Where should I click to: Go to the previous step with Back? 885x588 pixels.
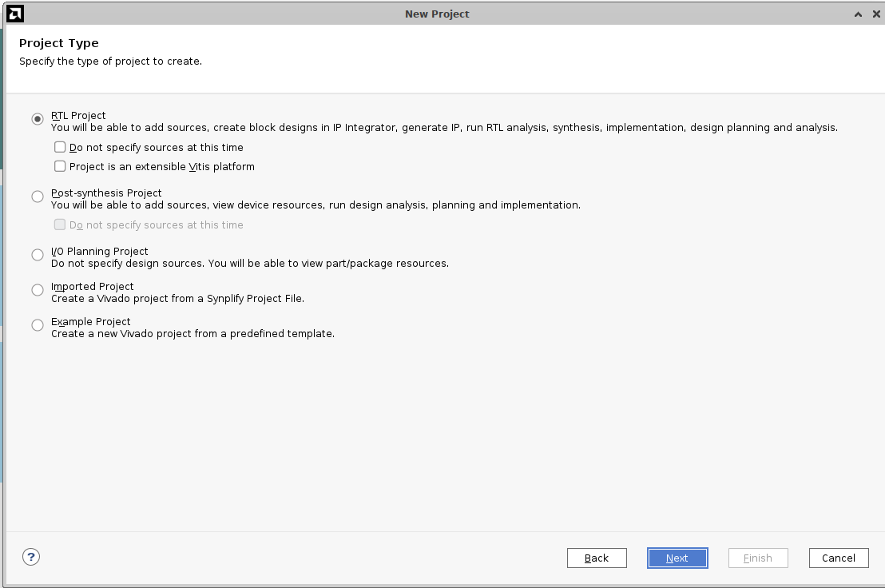pyautogui.click(x=597, y=558)
